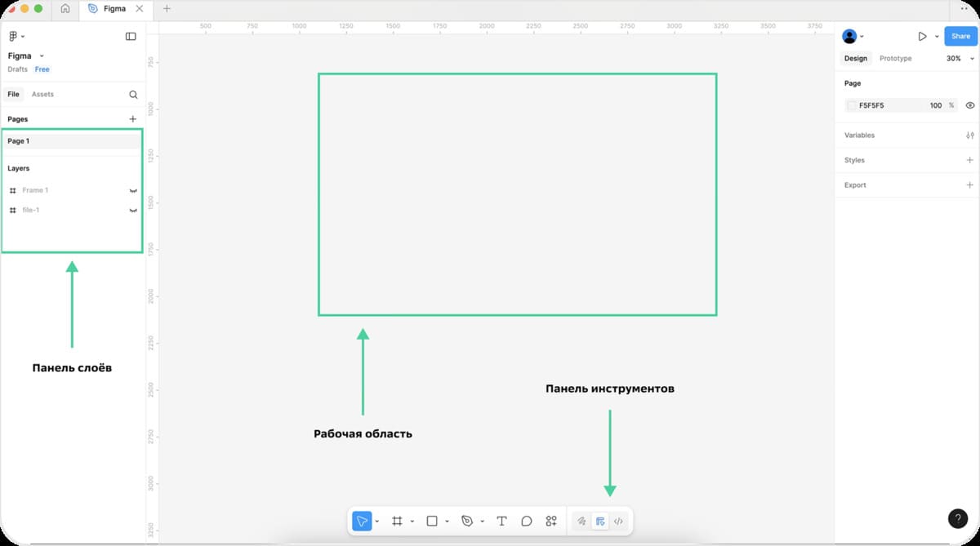This screenshot has height=546, width=980.
Task: Open the 30% zoom dropdown
Action: pos(960,59)
